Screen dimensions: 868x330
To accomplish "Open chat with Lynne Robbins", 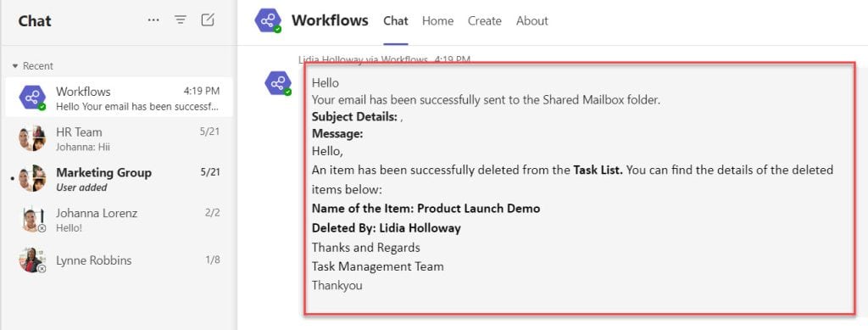I will 119,260.
